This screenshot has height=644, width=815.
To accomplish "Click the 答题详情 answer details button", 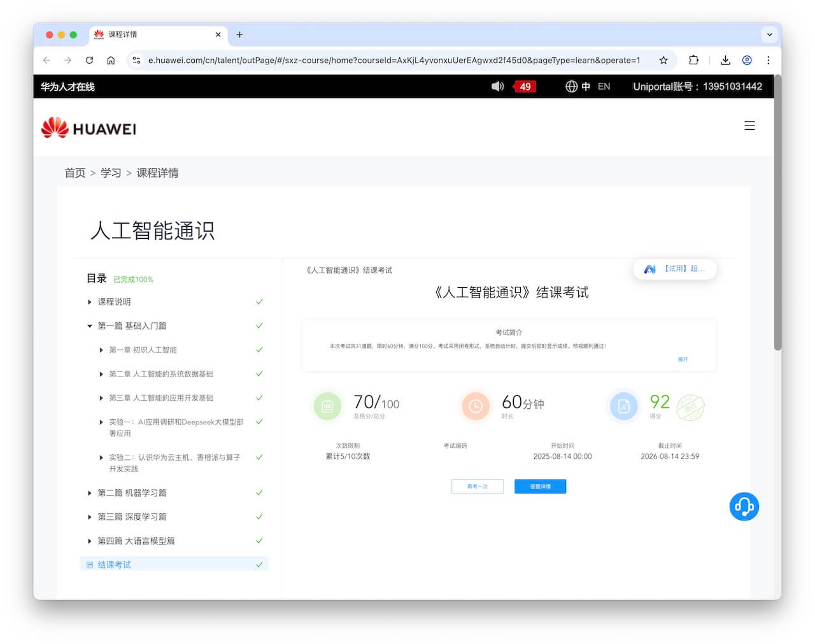I will point(540,487).
